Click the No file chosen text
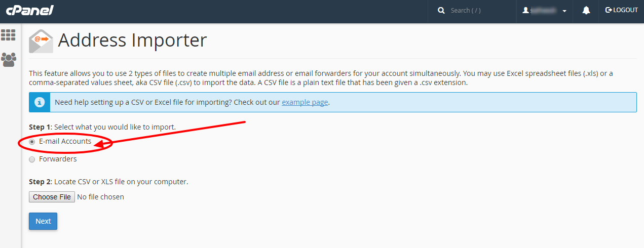 (x=100, y=197)
